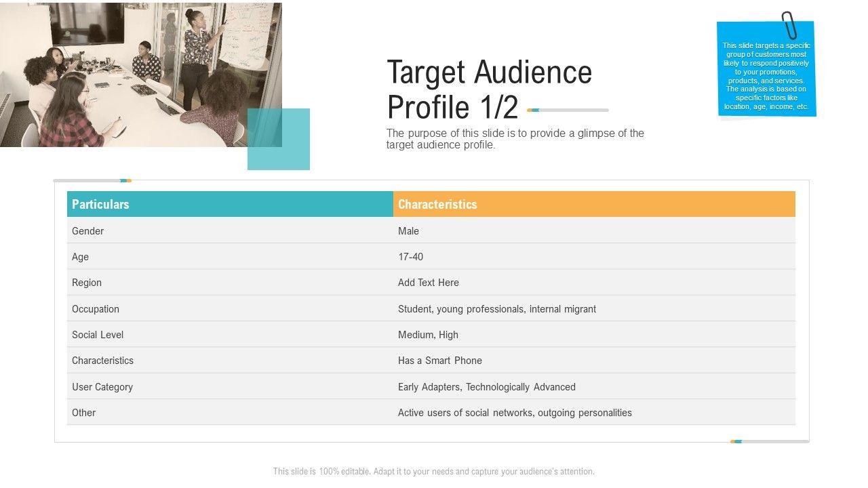The height and width of the screenshot is (488, 868).
Task: Click the Student, young professionals cell
Action: pyautogui.click(x=496, y=309)
